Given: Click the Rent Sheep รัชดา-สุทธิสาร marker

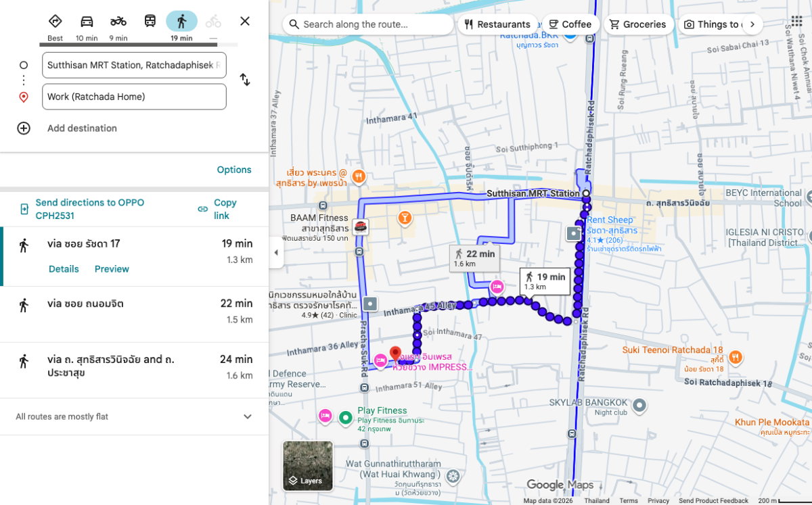Looking at the screenshot, I should coord(574,233).
